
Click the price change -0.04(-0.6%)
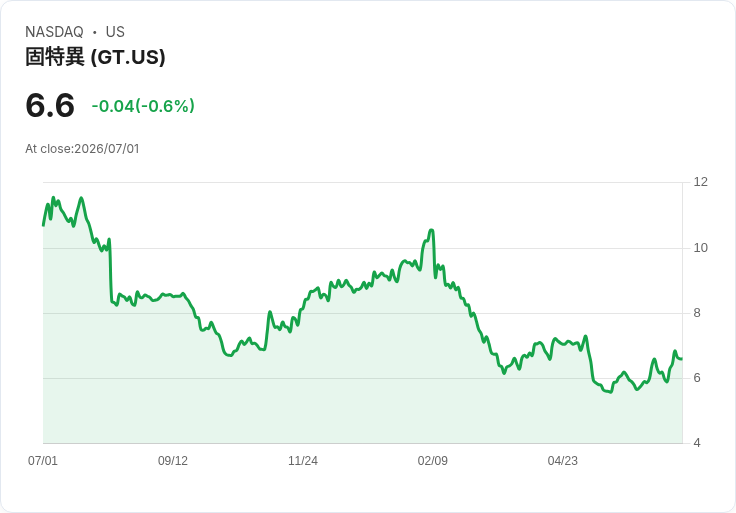[x=143, y=106]
